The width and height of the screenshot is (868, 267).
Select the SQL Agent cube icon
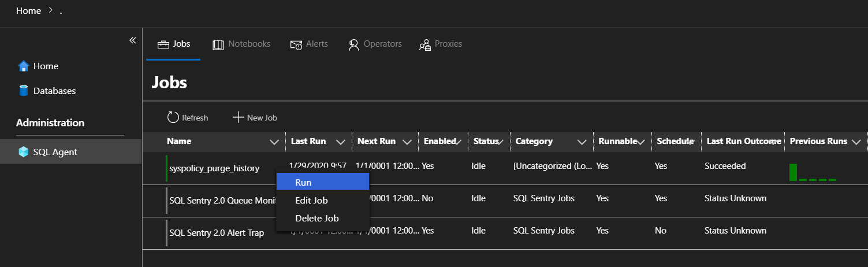(x=24, y=152)
